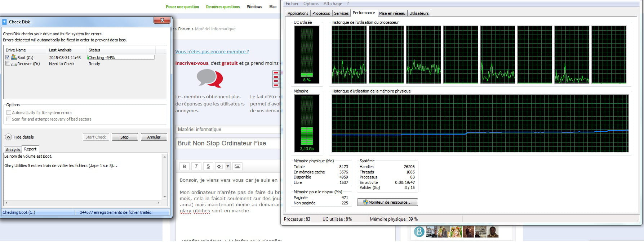Click the insert code icon
644x244 pixels.
tap(219, 166)
